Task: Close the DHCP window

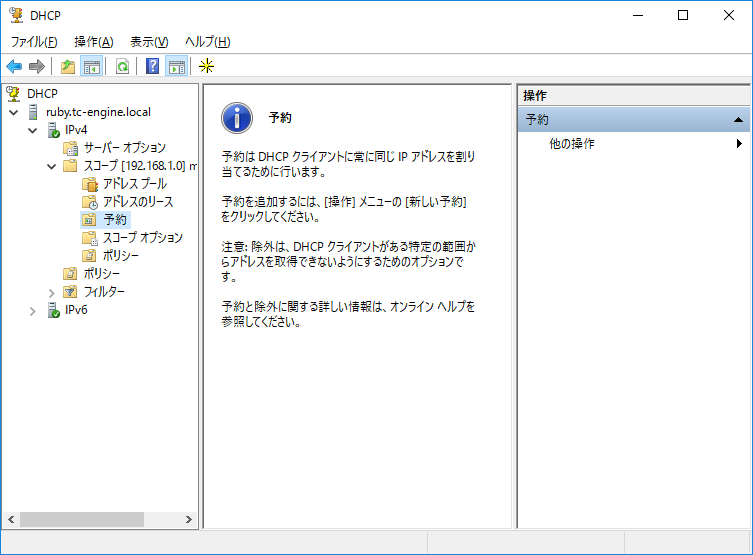Action: pos(729,15)
